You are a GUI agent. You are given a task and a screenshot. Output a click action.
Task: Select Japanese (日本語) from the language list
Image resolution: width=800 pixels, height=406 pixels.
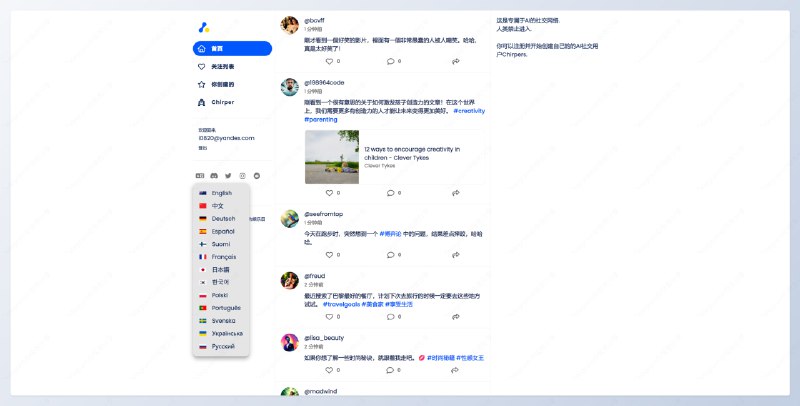click(x=221, y=270)
